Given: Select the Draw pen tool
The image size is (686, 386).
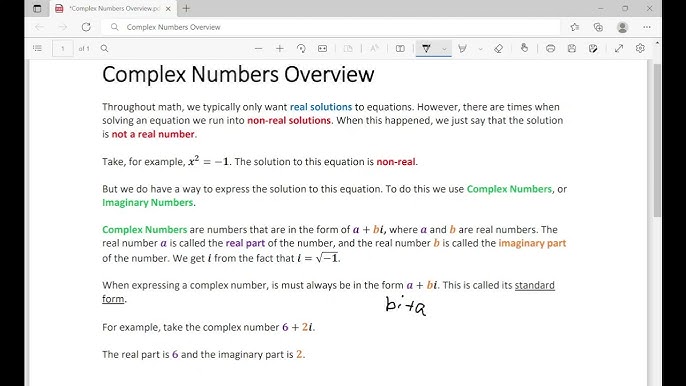Looking at the screenshot, I should 426,49.
